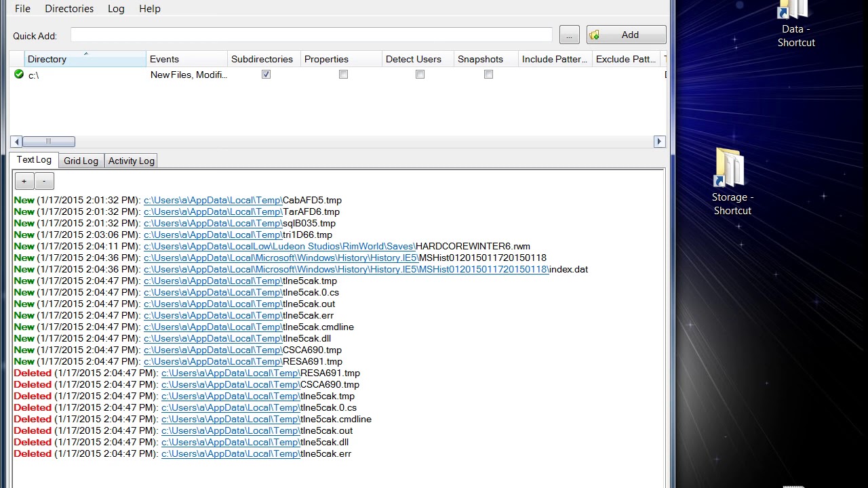Click into the Quick Add input field
868x488 pixels.
click(311, 35)
